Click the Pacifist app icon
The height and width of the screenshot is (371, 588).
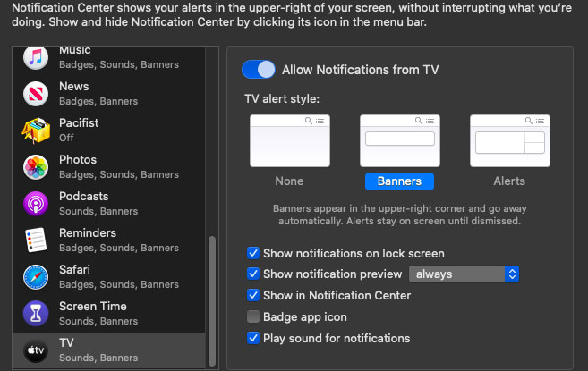pos(36,130)
